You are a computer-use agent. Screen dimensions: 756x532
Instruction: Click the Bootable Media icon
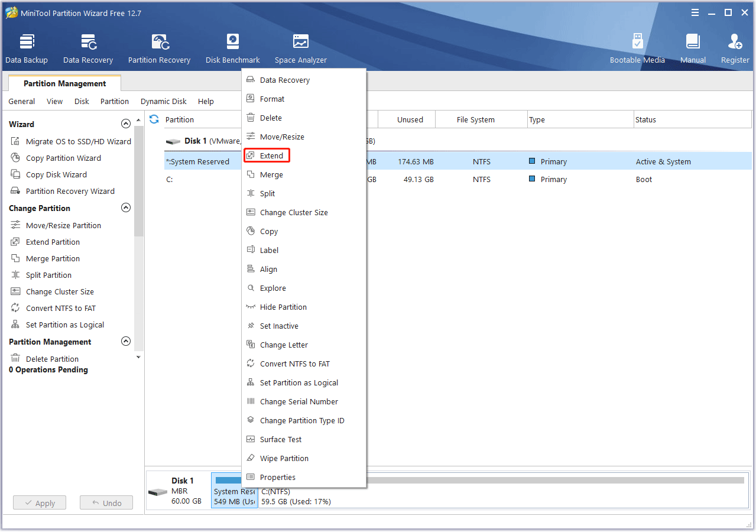click(637, 41)
